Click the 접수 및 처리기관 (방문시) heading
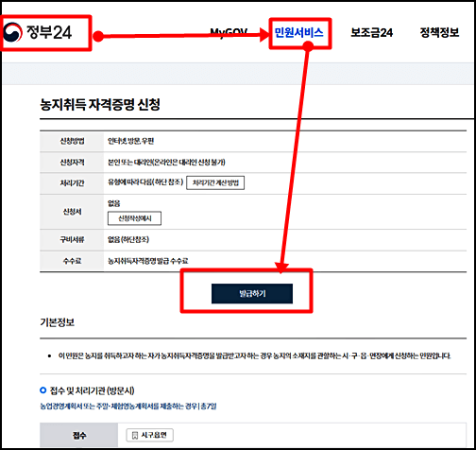 click(x=92, y=390)
